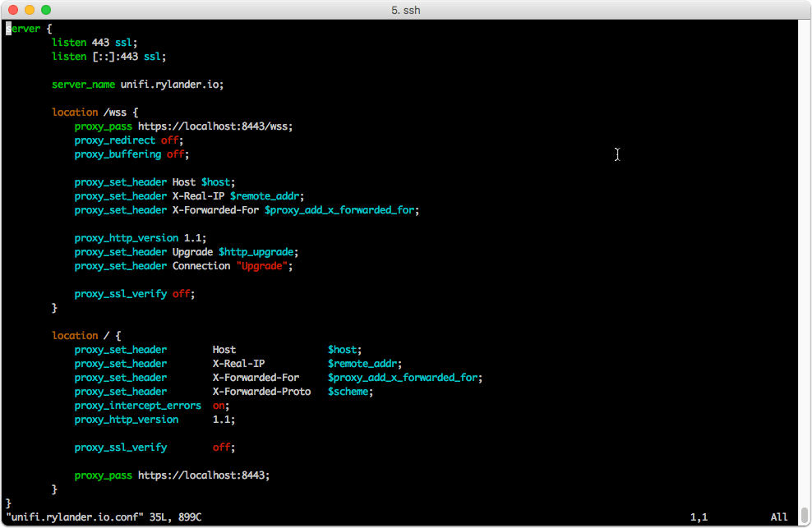Image resolution: width=812 pixels, height=528 pixels.
Task: Click the 'location / {' line
Action: 86,336
